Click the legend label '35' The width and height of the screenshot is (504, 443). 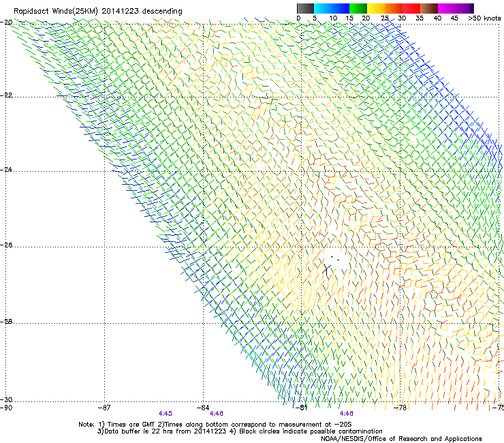click(420, 18)
